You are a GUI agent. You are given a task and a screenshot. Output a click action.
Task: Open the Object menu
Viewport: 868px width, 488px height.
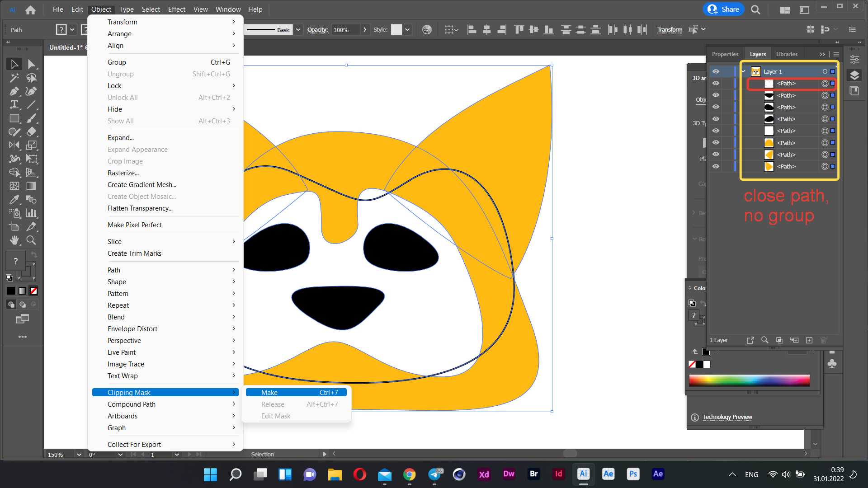(x=100, y=9)
